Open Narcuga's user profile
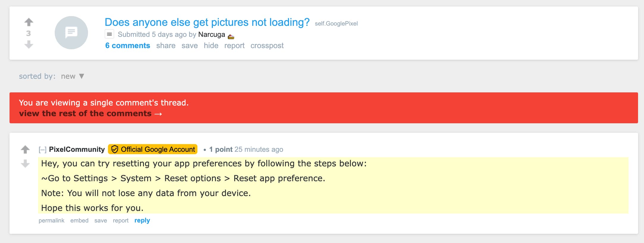 tap(211, 34)
